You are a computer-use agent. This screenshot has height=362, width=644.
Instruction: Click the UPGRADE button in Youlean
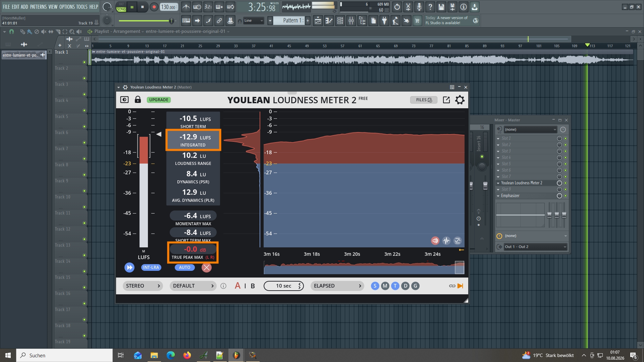pyautogui.click(x=159, y=100)
